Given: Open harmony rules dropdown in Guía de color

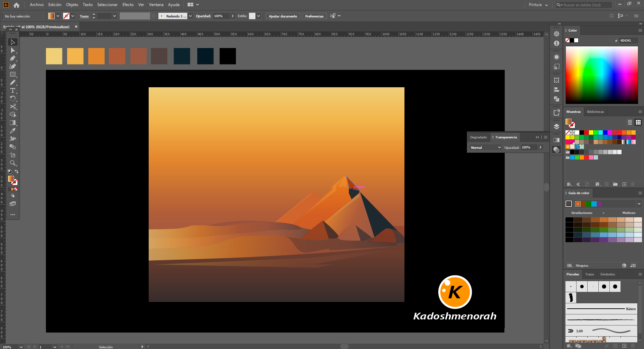Looking at the screenshot, I should (639, 204).
